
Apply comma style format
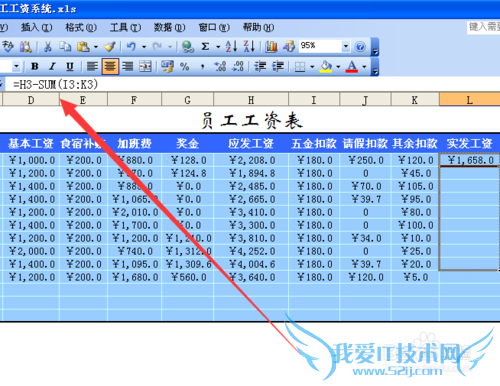tap(202, 67)
